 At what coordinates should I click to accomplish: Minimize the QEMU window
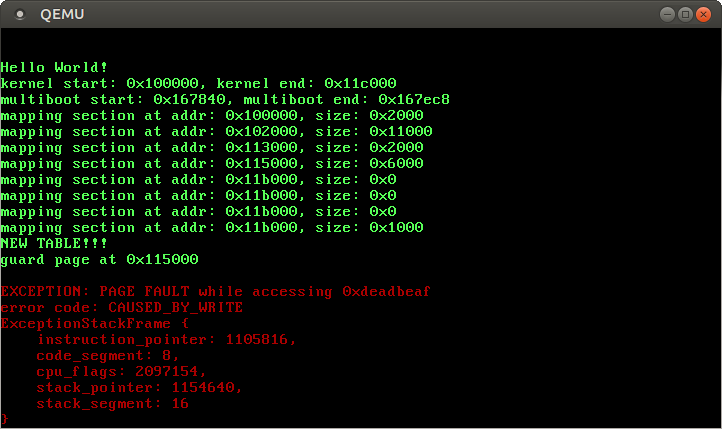click(668, 14)
